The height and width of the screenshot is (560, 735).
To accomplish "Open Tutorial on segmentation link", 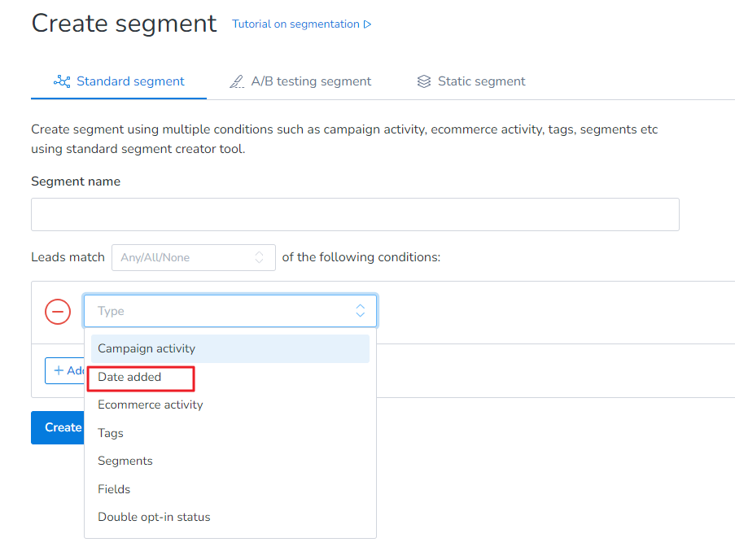I will (295, 24).
